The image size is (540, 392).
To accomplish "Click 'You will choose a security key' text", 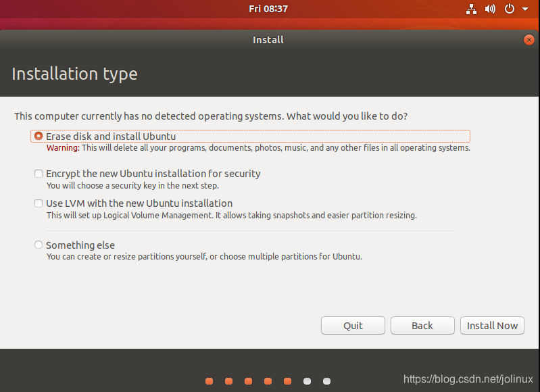I will [x=132, y=185].
